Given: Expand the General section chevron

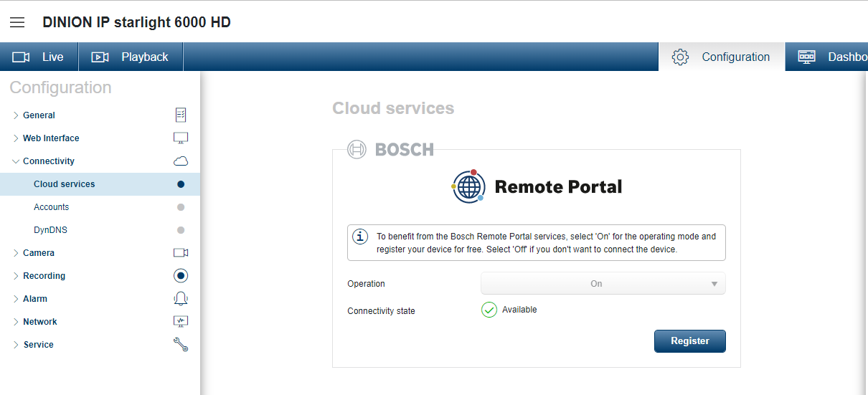Looking at the screenshot, I should 16,115.
